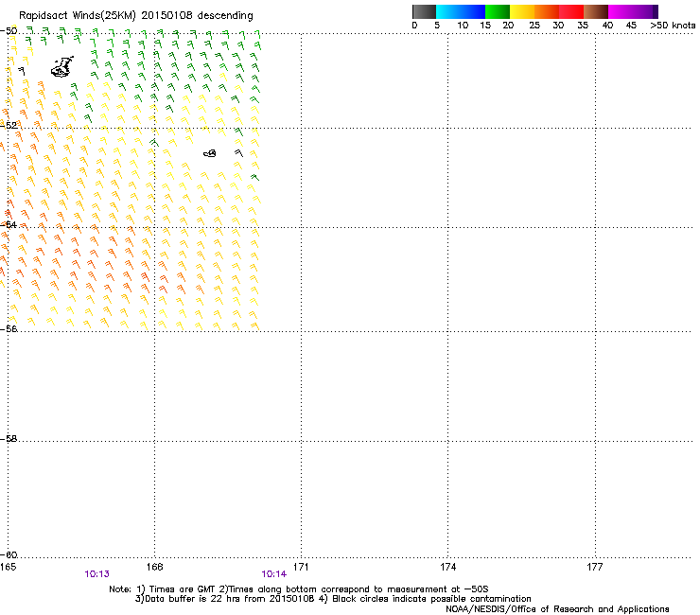The image size is (700, 615).
Task: Click the 'Note: 1) Times are GMT' line
Action: pos(299,589)
